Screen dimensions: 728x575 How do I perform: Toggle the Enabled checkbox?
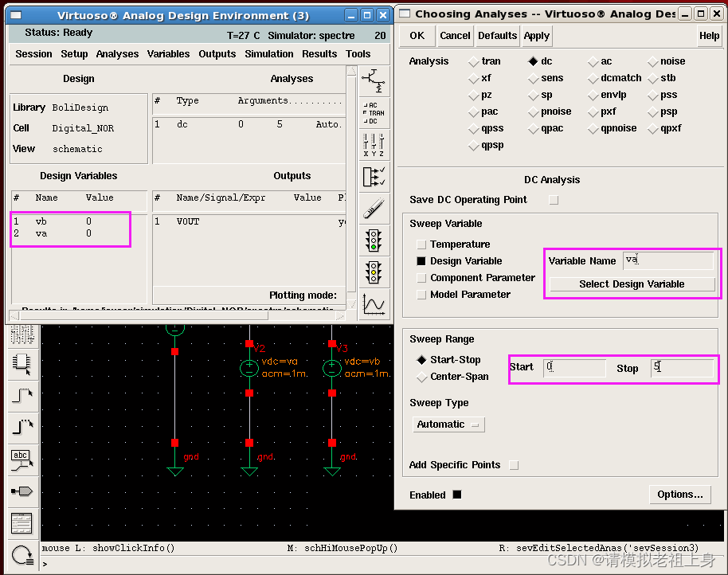pos(457,495)
